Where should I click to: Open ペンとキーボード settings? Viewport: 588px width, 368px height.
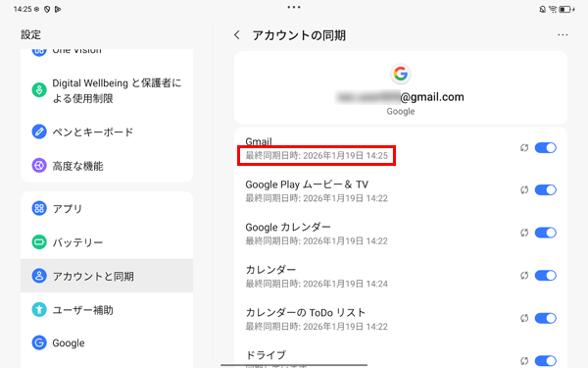[107, 131]
